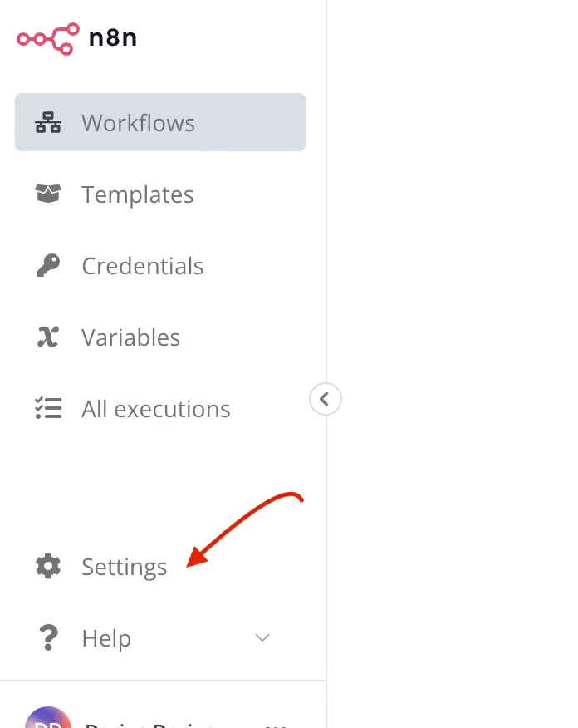Click the Workflows network icon
The width and height of the screenshot is (578, 728).
[x=48, y=123]
